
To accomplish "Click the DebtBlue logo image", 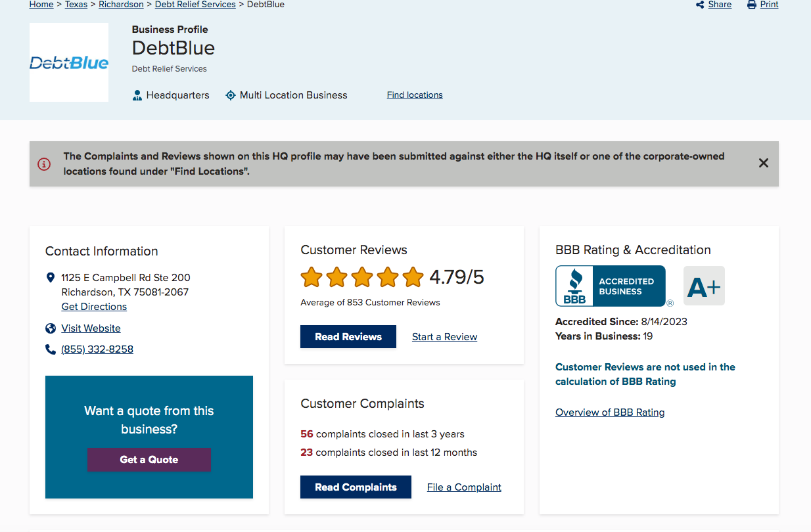I will (69, 63).
